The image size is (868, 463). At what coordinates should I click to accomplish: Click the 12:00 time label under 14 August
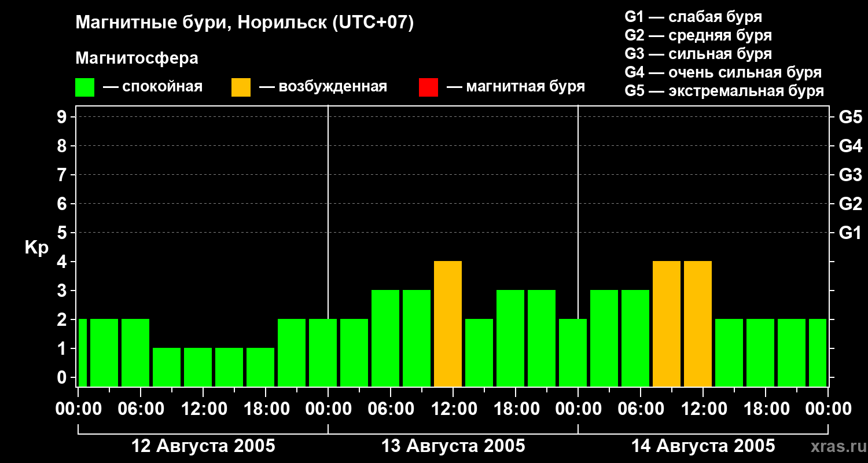[x=703, y=409]
